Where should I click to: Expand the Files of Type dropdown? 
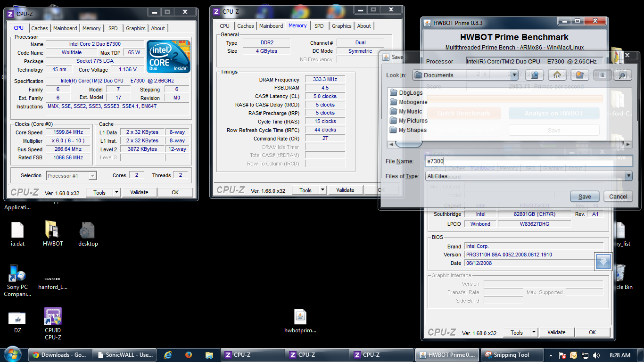[x=628, y=176]
